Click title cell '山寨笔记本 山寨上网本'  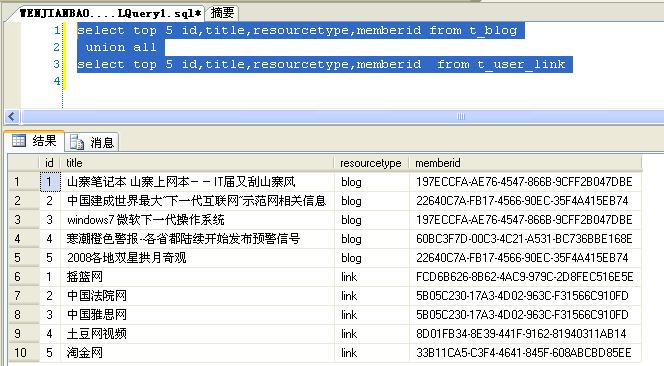197,182
